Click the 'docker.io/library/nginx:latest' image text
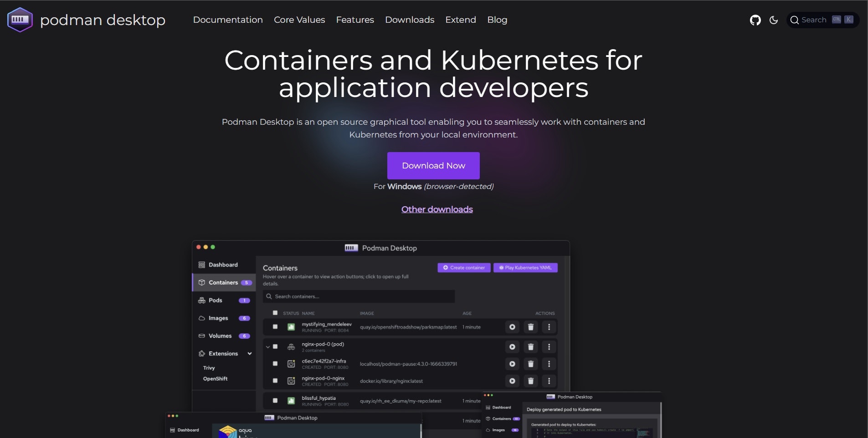Viewport: 868px width, 438px height. (391, 381)
